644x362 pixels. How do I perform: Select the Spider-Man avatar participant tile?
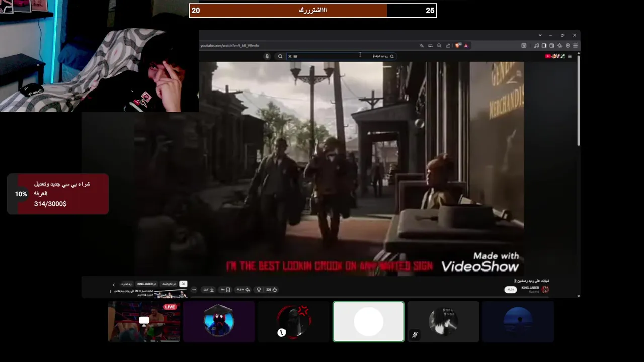[x=219, y=321]
